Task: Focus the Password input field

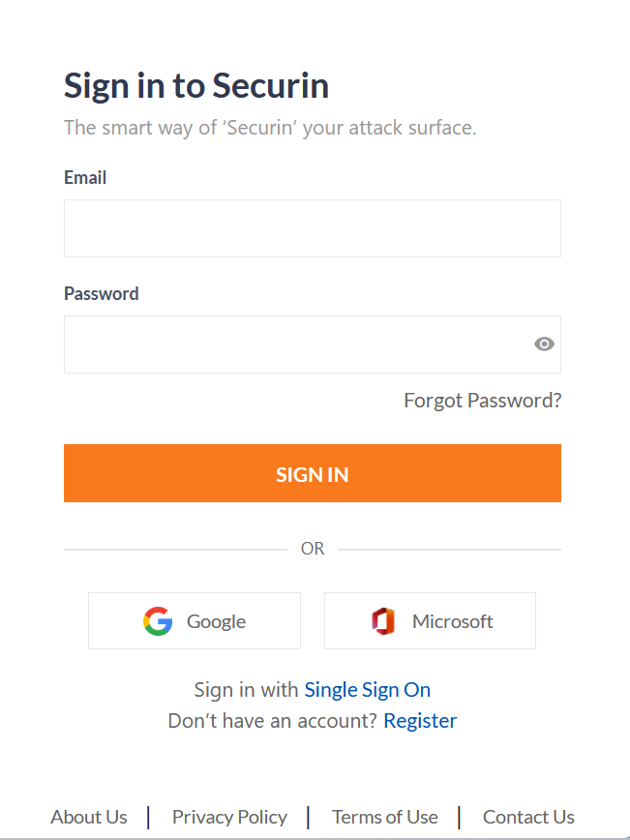Action: click(x=313, y=344)
